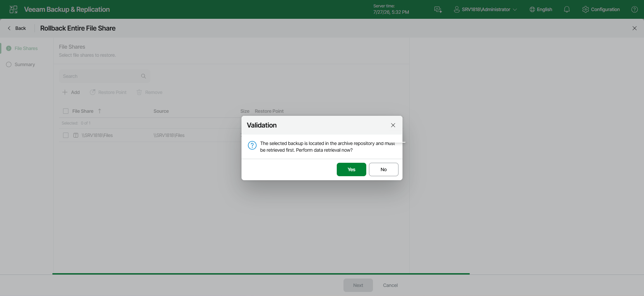The width and height of the screenshot is (644, 296).
Task: Open the notifications bell
Action: (x=567, y=9)
